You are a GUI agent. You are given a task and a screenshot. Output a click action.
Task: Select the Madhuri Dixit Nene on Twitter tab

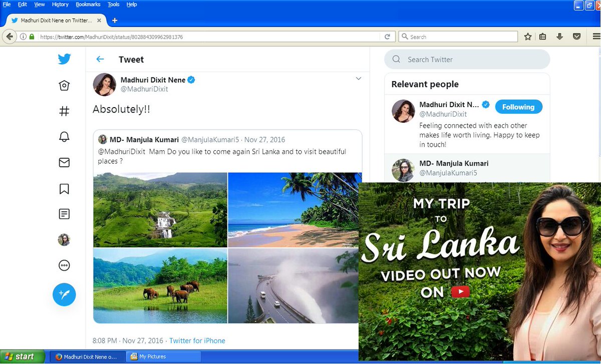point(56,21)
